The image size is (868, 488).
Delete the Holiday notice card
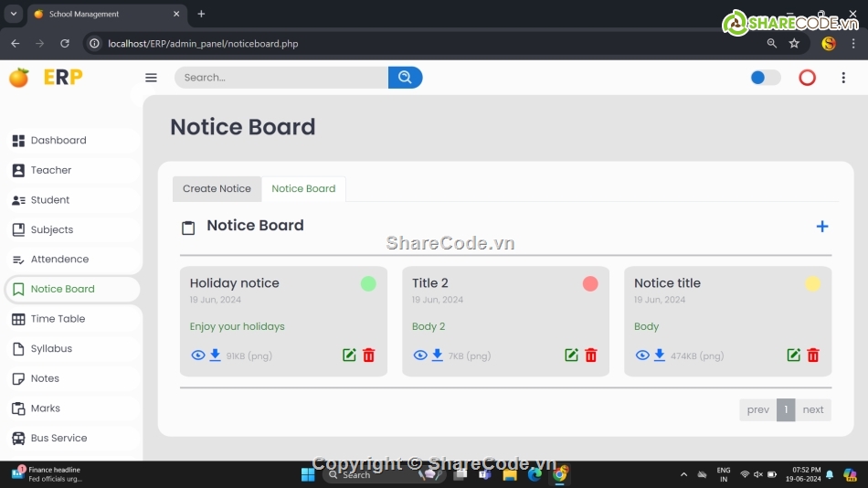(x=369, y=355)
